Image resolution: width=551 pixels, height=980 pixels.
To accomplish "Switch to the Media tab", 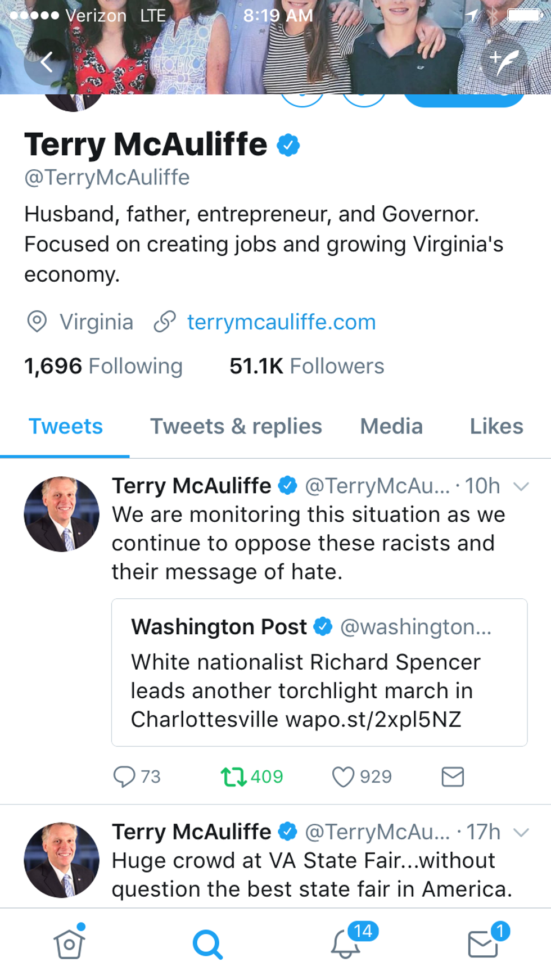I will (391, 426).
